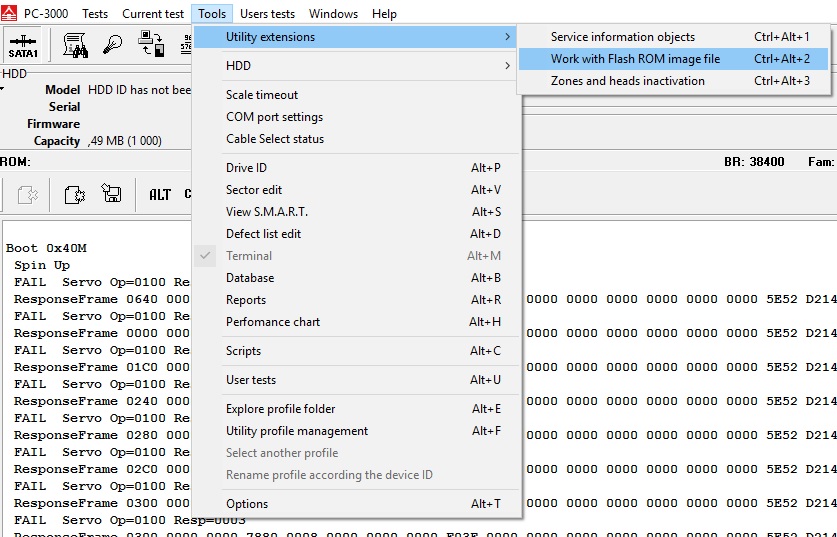Click the 'Boot 0x40M' terminal line
This screenshot has height=537, width=837.
tap(46, 248)
